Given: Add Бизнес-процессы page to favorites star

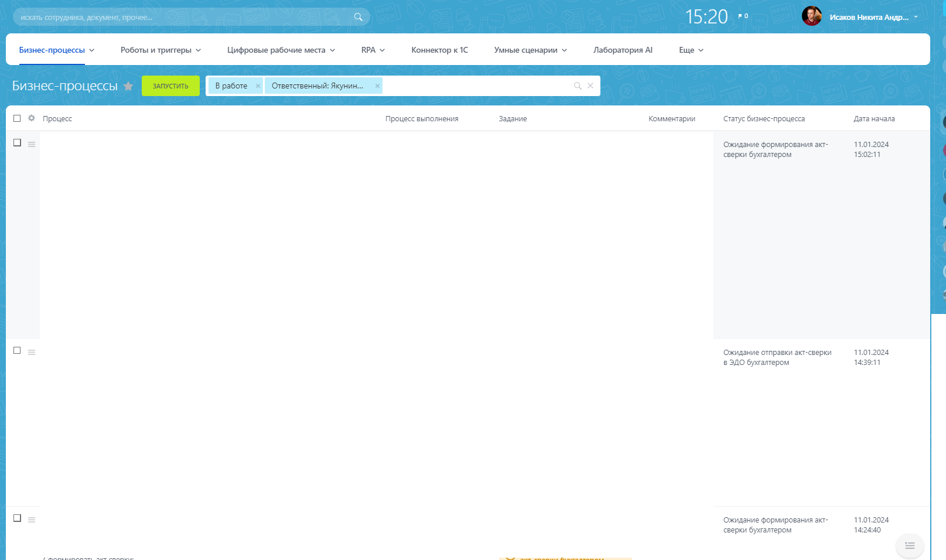Looking at the screenshot, I should click(x=128, y=86).
